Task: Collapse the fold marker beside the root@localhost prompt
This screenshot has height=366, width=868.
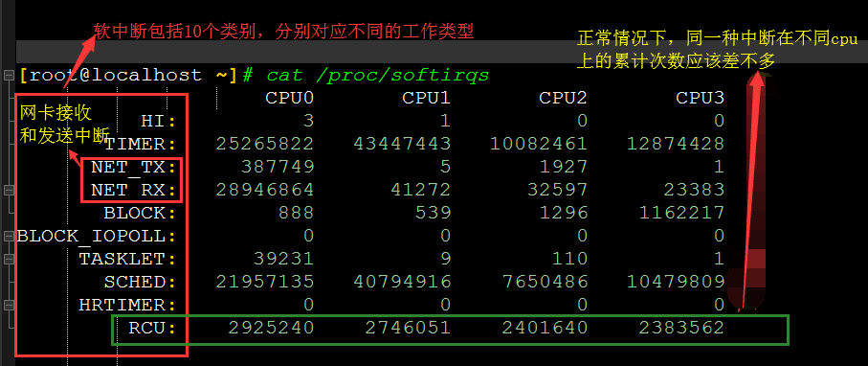Action: pyautogui.click(x=8, y=75)
